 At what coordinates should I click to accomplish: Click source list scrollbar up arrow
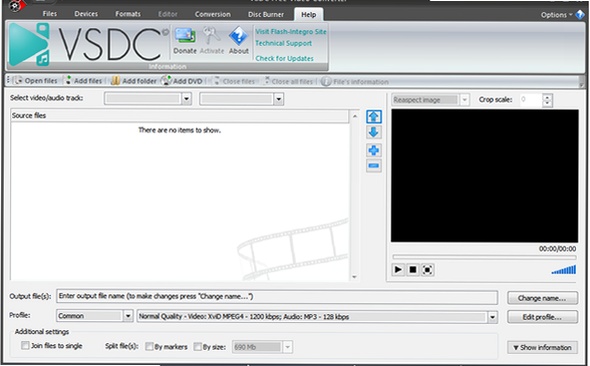tap(354, 116)
